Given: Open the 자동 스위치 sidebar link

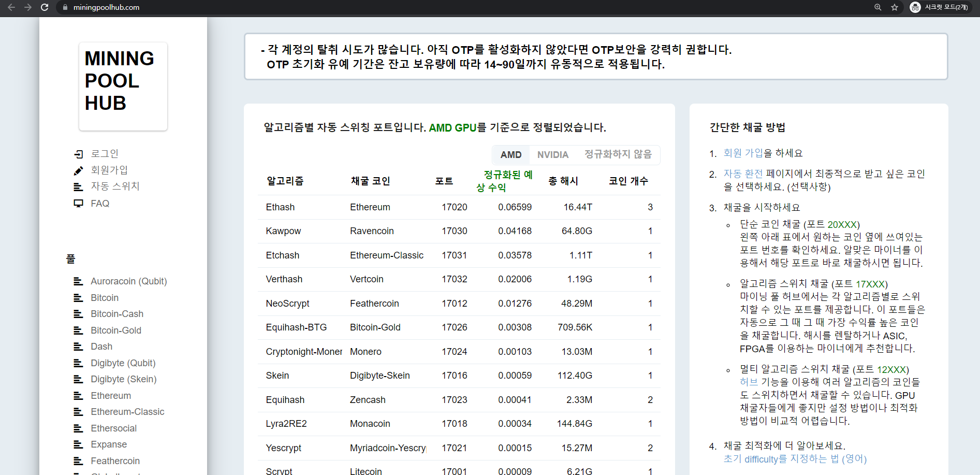Looking at the screenshot, I should [x=115, y=186].
